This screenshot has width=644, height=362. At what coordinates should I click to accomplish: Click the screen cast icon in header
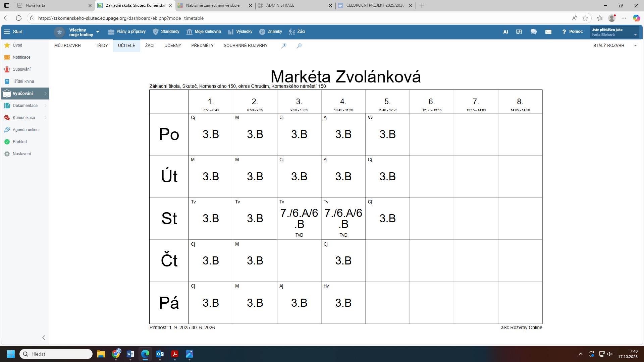point(519,32)
